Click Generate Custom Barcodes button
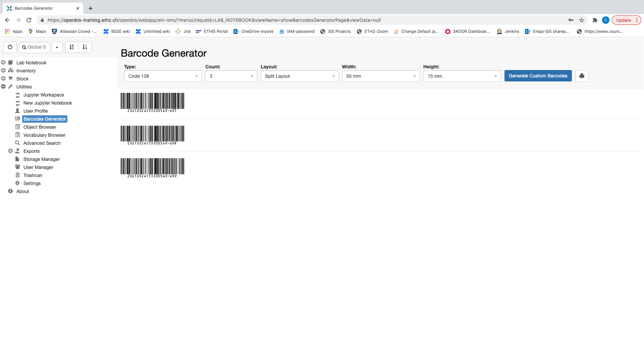The image size is (644, 362). point(538,76)
